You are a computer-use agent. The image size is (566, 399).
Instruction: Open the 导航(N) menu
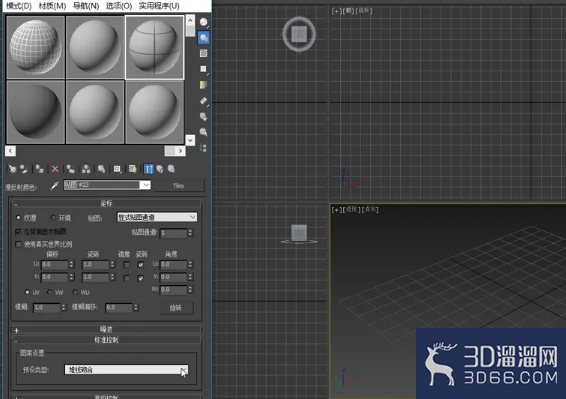coord(86,6)
